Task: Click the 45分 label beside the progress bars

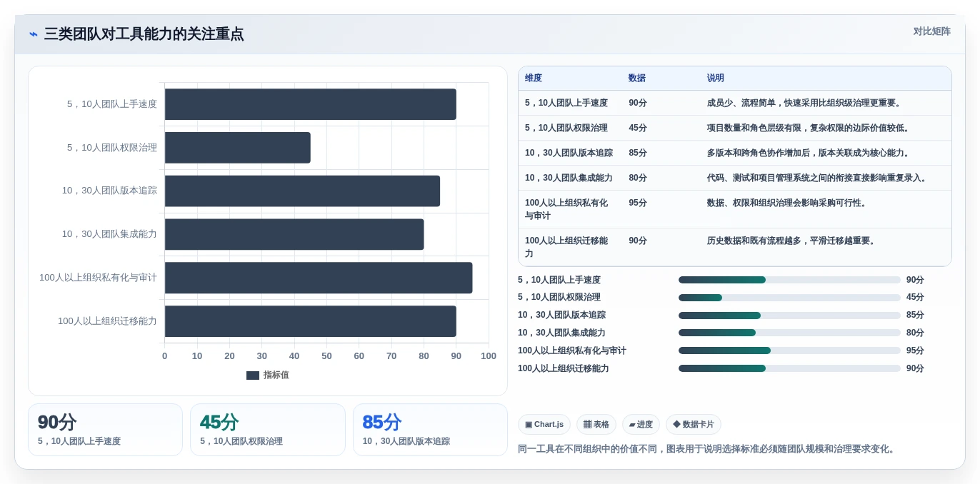Action: (x=915, y=298)
